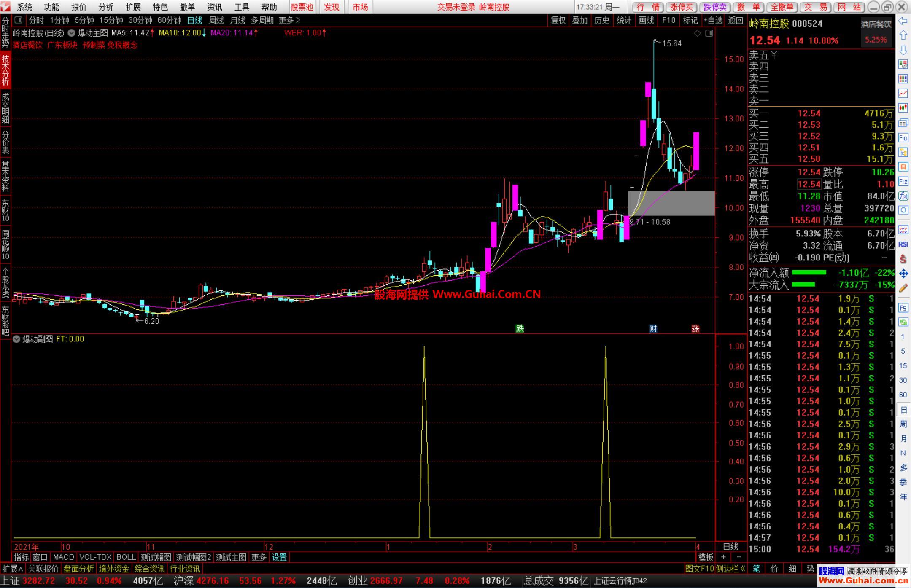Open the red line trend chart icon
Viewport: 911px width, 588px height.
click(x=903, y=93)
